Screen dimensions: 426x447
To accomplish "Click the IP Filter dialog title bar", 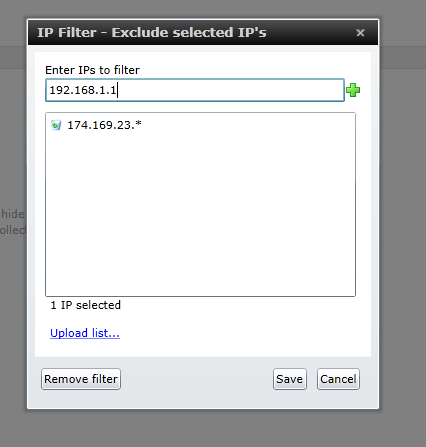I will pos(203,32).
